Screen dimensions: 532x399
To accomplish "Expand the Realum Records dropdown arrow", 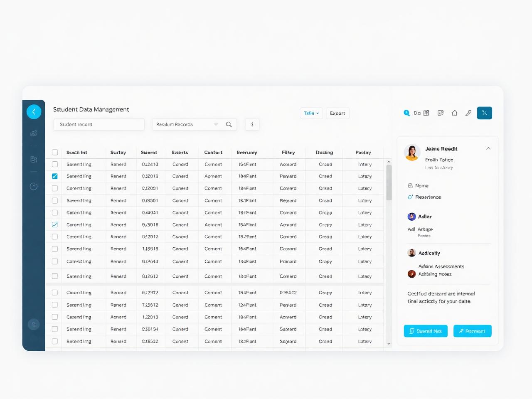I will pyautogui.click(x=216, y=124).
